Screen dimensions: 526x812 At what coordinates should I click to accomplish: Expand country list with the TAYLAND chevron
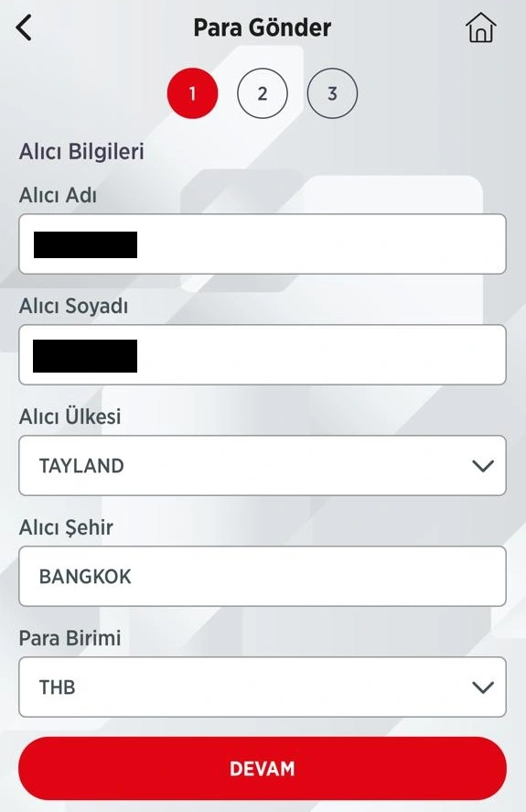(x=482, y=466)
